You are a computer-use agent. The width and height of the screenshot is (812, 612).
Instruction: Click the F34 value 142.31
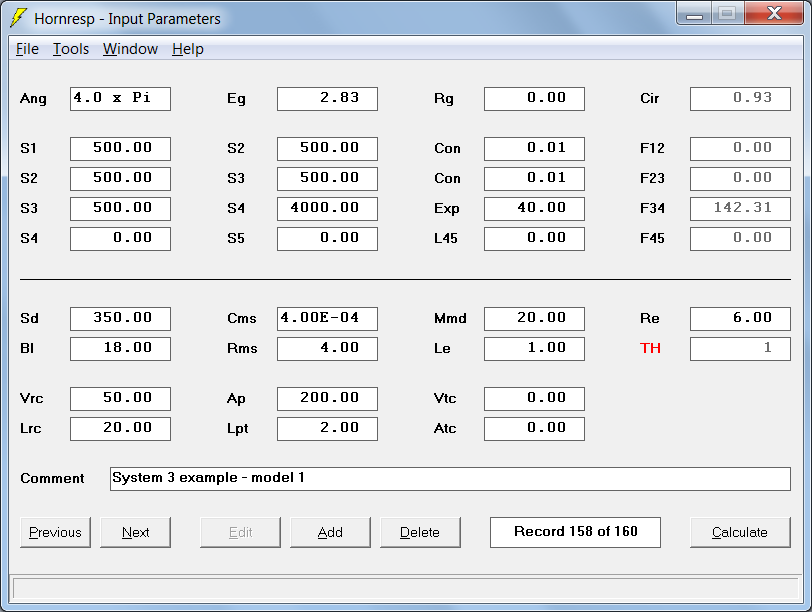[740, 209]
